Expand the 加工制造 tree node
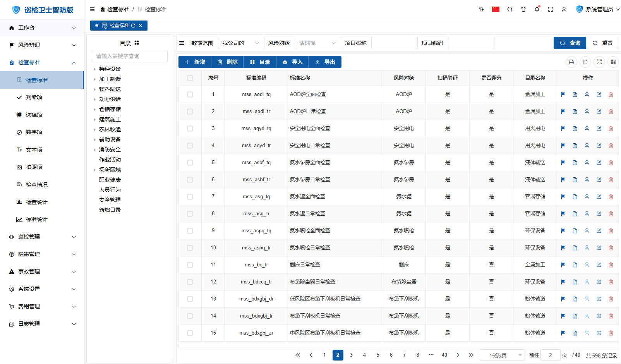The height and width of the screenshot is (364, 621). tap(94, 79)
